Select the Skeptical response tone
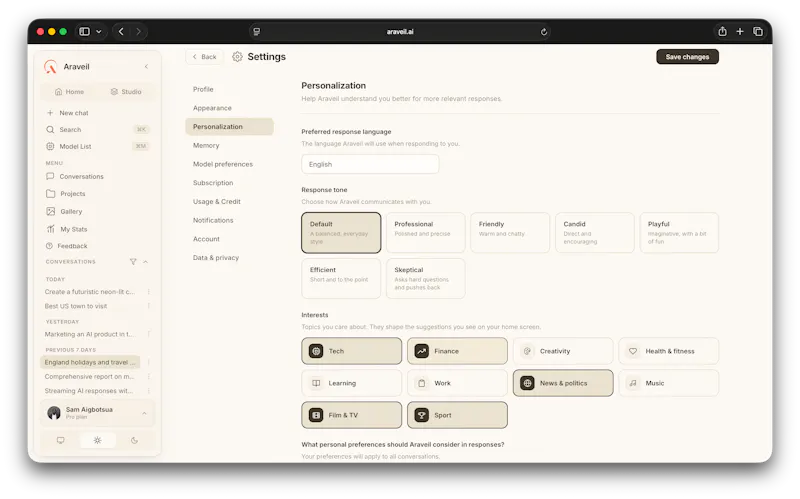This screenshot has width=800, height=499. click(426, 279)
